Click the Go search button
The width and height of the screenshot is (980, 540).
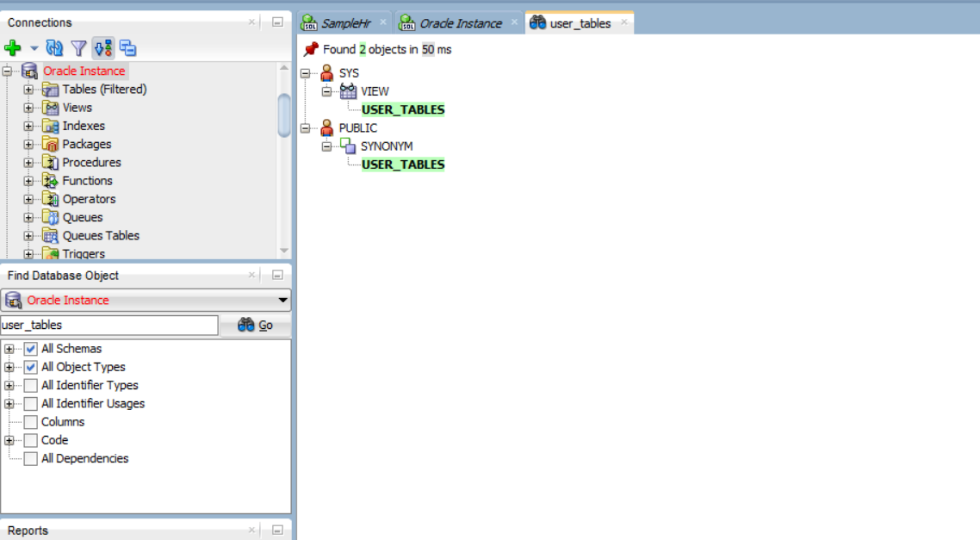click(255, 326)
